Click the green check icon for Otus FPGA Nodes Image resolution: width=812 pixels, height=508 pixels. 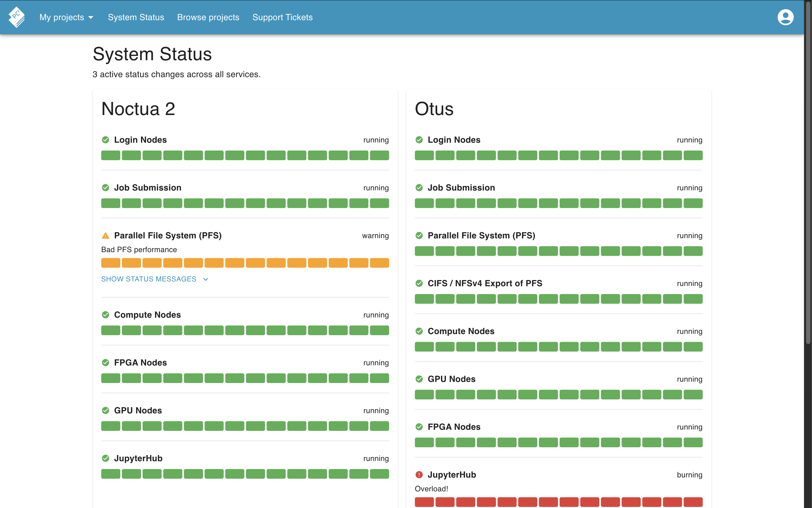pyautogui.click(x=419, y=427)
